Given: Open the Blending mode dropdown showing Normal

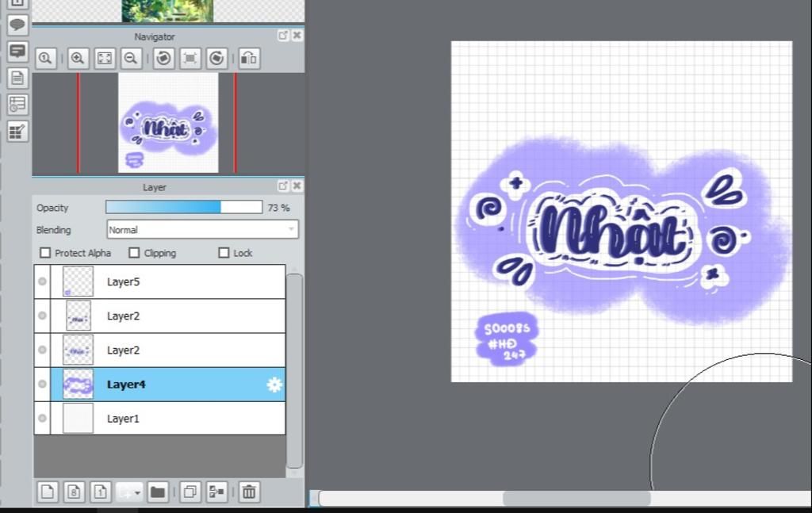Looking at the screenshot, I should [202, 229].
